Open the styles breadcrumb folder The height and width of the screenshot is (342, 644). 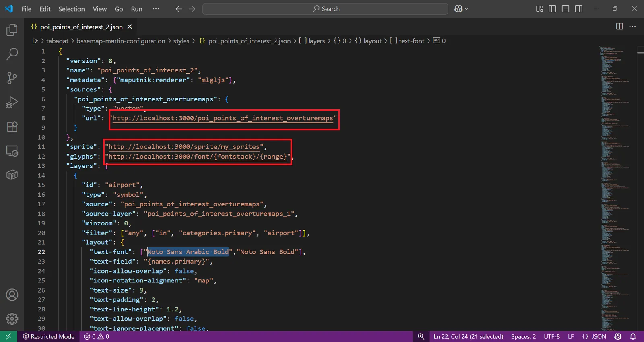point(181,41)
